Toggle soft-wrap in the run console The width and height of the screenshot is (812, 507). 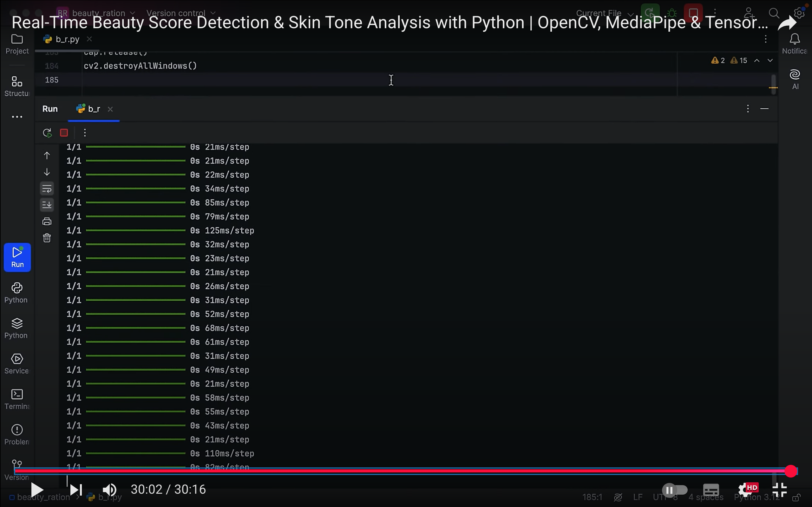tap(47, 189)
